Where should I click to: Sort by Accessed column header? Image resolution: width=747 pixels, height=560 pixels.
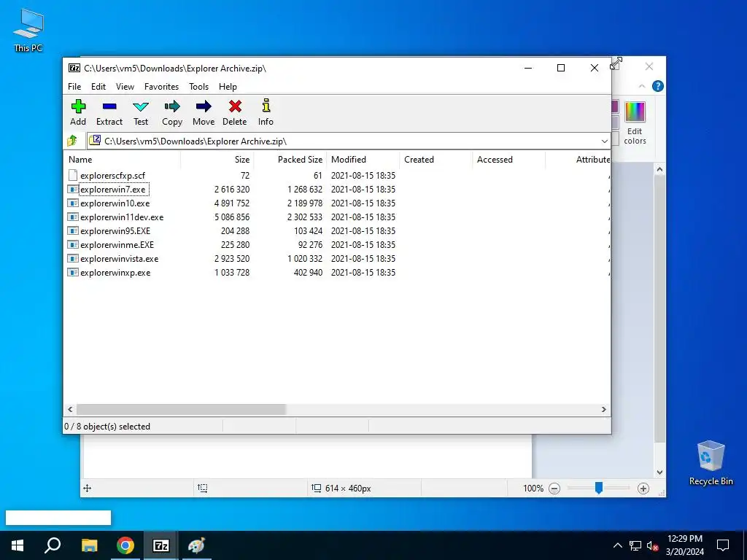pyautogui.click(x=508, y=160)
